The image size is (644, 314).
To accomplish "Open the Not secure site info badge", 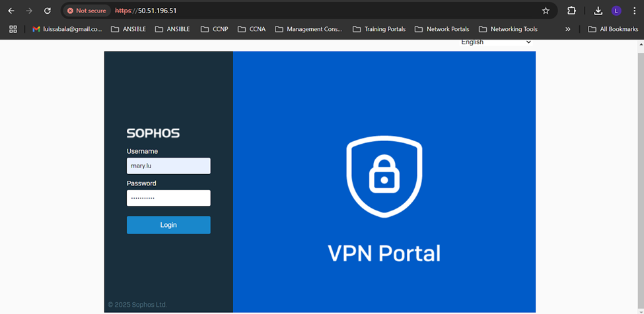I will click(87, 11).
